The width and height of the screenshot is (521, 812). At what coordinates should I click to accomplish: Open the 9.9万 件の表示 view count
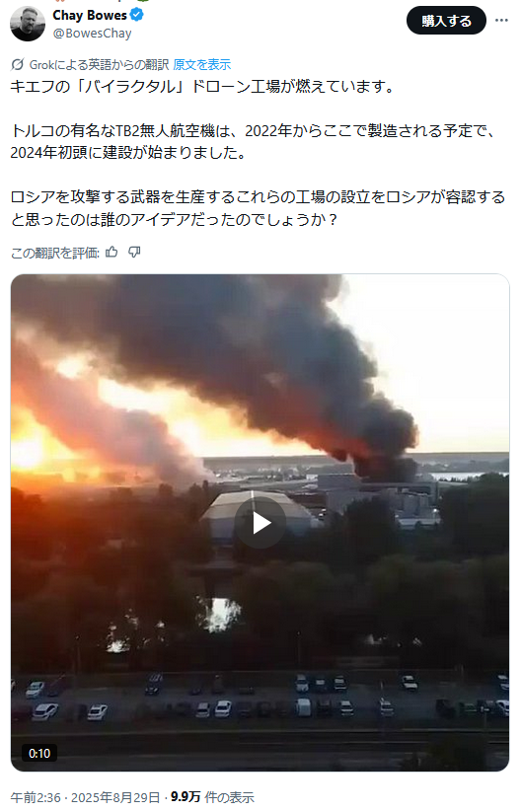point(212,797)
